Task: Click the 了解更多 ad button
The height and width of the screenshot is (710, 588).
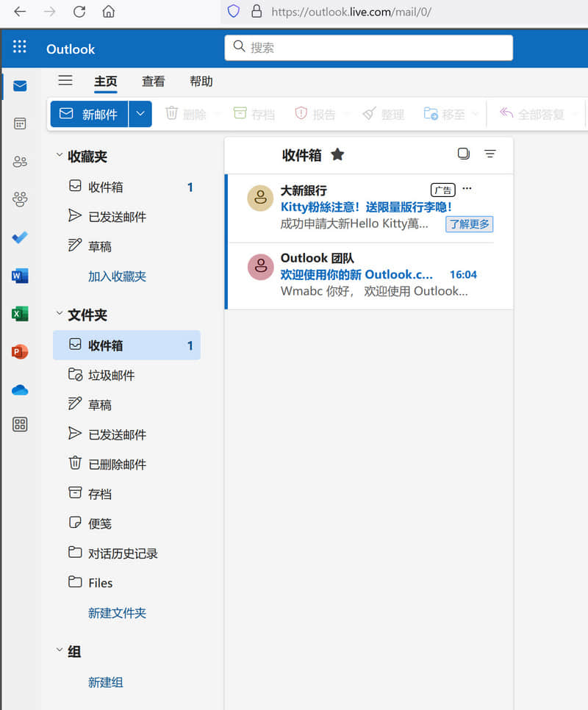Action: click(x=470, y=224)
